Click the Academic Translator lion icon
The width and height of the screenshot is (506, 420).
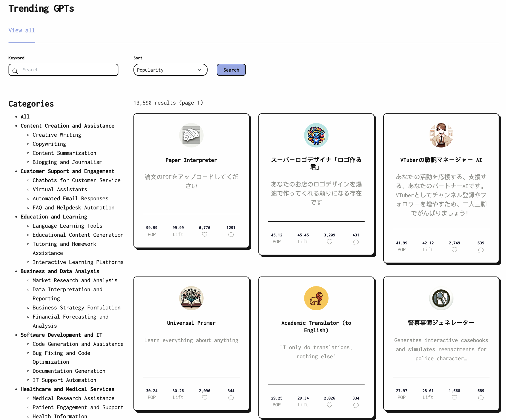(316, 298)
